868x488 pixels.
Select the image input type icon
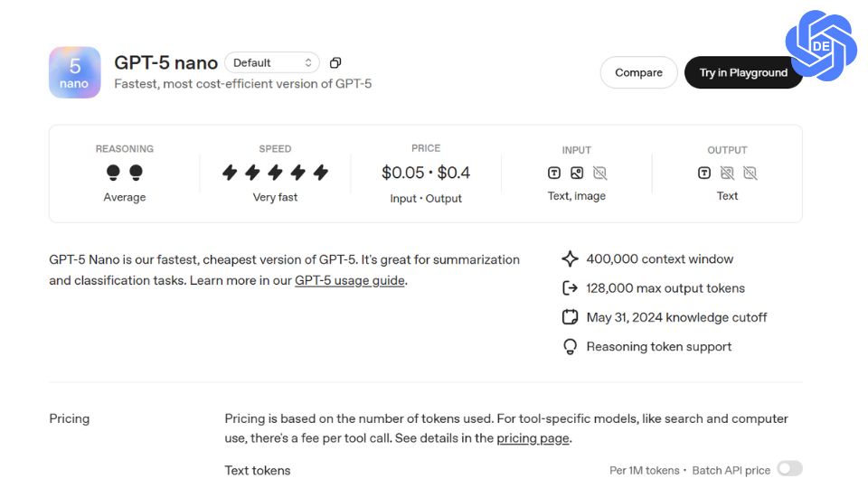click(577, 174)
